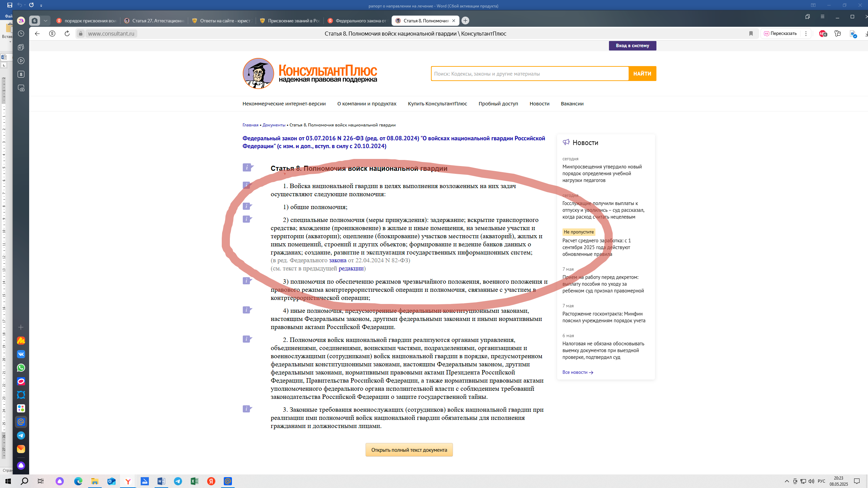Open the browser history clock in sidebar
The width and height of the screenshot is (868, 488).
click(x=21, y=34)
